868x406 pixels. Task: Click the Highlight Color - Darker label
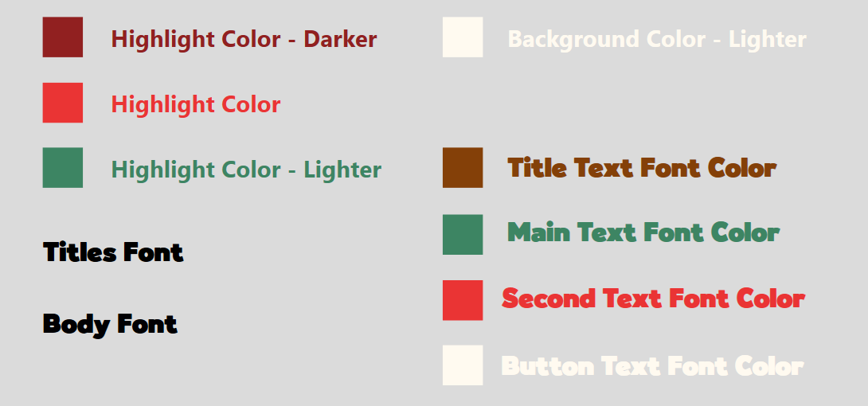[x=244, y=39]
